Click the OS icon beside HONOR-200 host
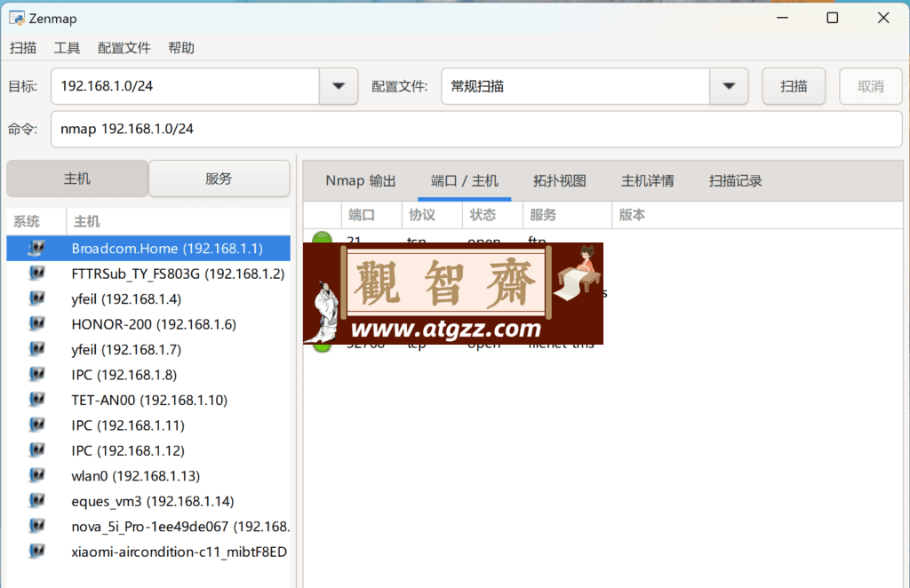 36,323
